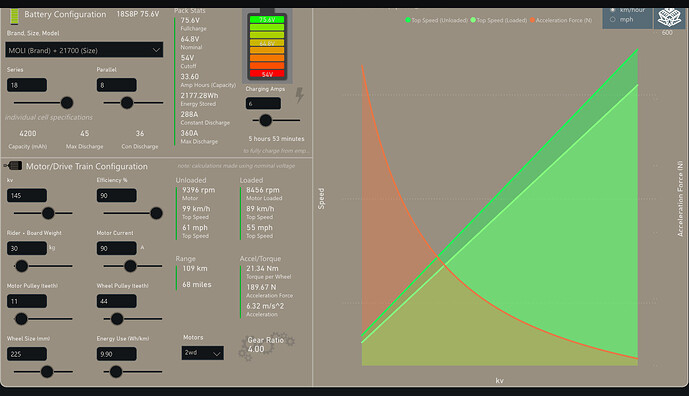Click the 68 miles range value
The image size is (689, 396).
197,284
